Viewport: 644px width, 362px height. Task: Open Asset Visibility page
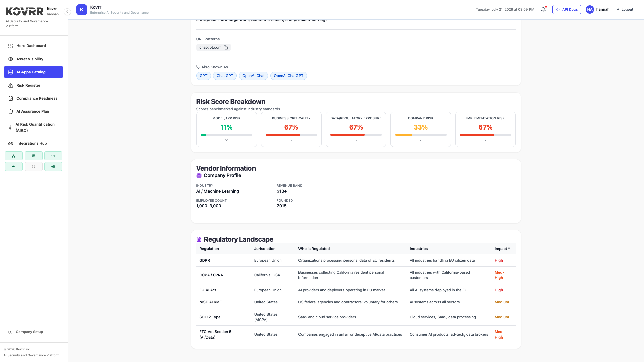(x=34, y=59)
